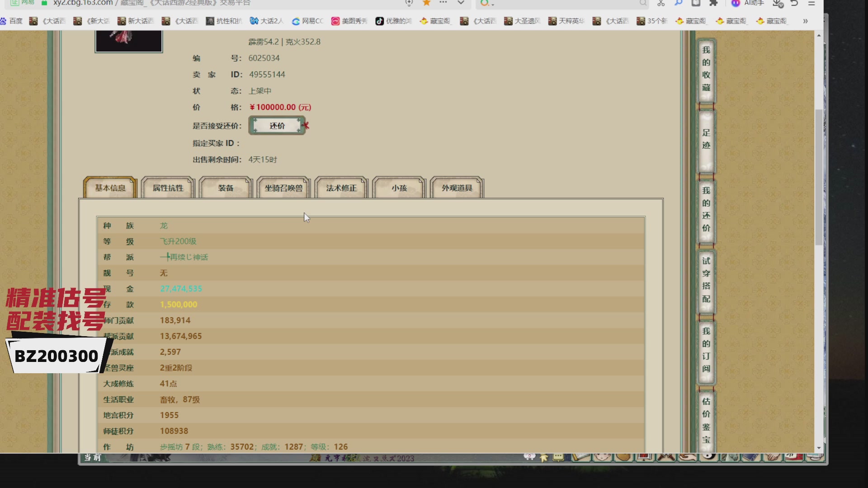This screenshot has height=488, width=868.
Task: Switch to 属性抗性 tab
Action: coord(168,188)
